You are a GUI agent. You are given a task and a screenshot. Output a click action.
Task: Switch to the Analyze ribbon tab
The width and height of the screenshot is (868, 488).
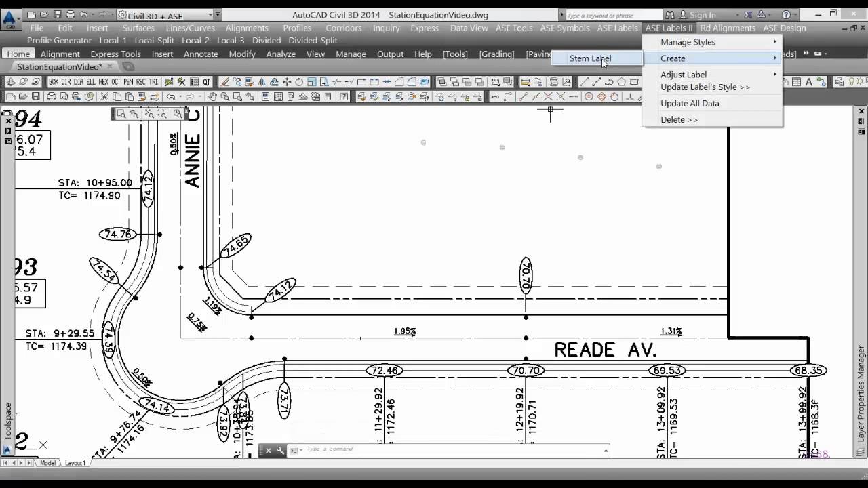point(281,54)
